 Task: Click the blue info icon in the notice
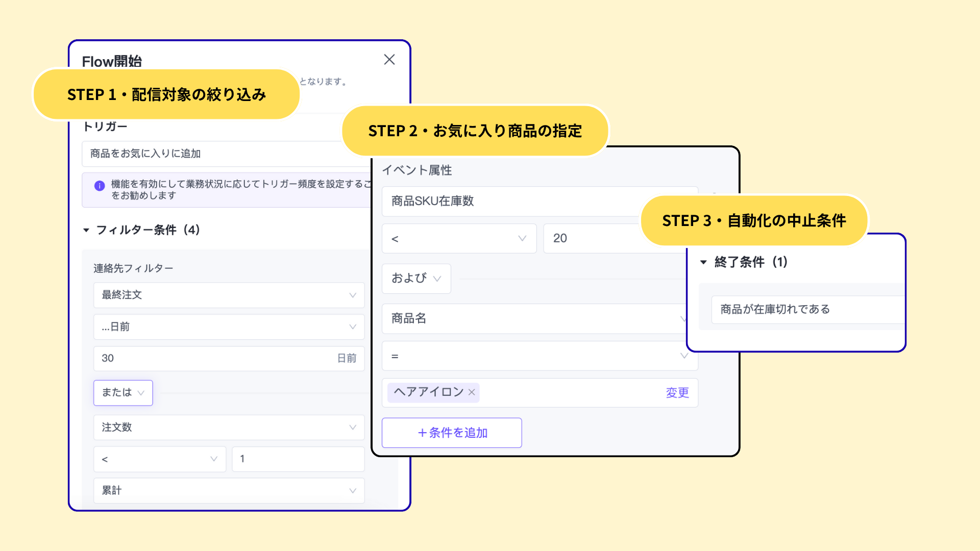(x=100, y=186)
